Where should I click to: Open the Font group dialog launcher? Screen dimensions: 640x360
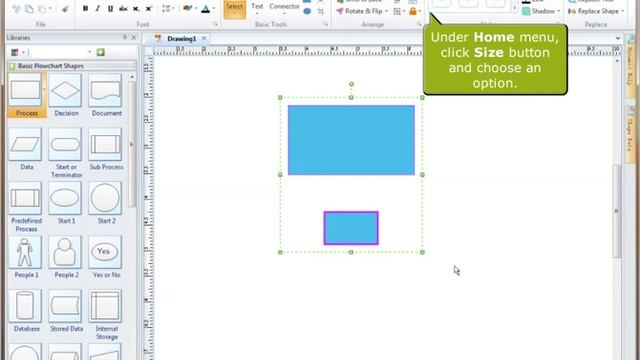(215, 24)
